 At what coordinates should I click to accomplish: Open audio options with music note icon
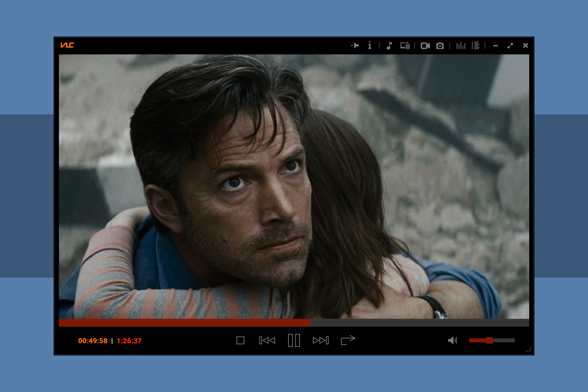coord(389,45)
